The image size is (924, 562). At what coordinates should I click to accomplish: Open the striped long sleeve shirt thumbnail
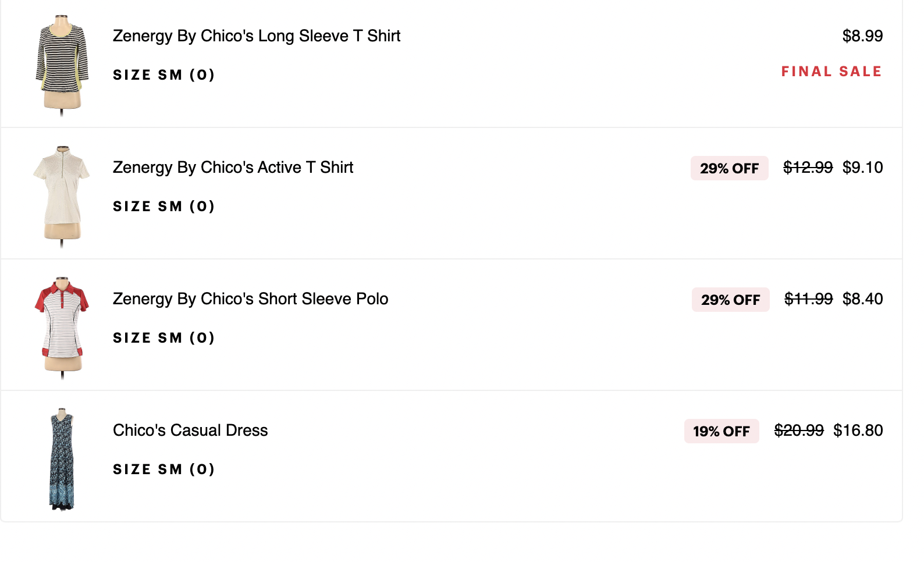pyautogui.click(x=62, y=65)
